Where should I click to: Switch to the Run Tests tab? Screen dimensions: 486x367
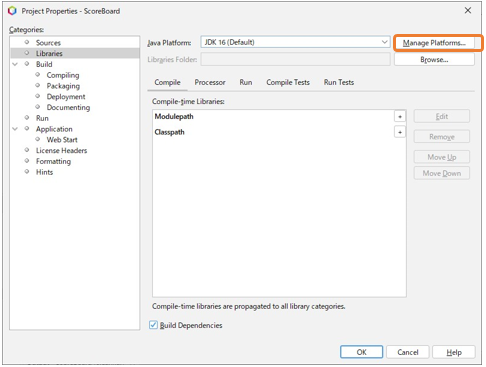(x=339, y=82)
